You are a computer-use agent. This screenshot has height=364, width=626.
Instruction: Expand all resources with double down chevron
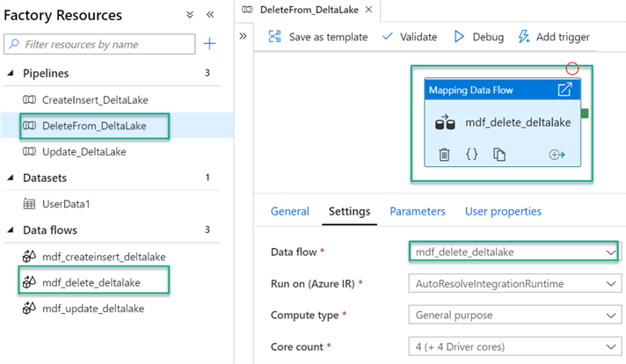pos(190,15)
